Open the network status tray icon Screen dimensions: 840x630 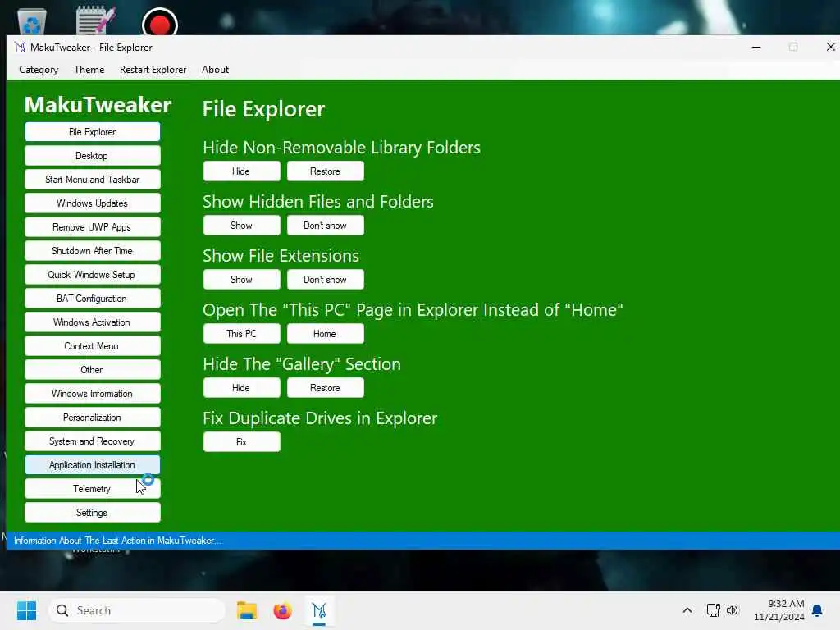pos(713,610)
